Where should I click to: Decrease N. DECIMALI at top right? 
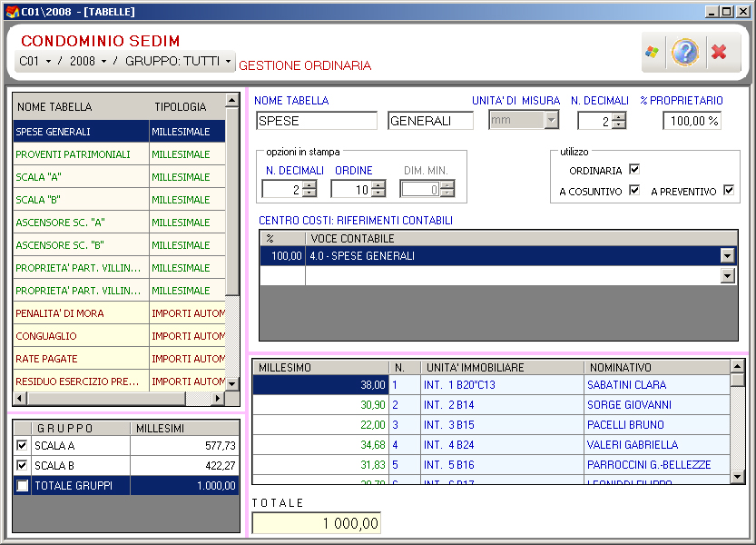click(619, 124)
